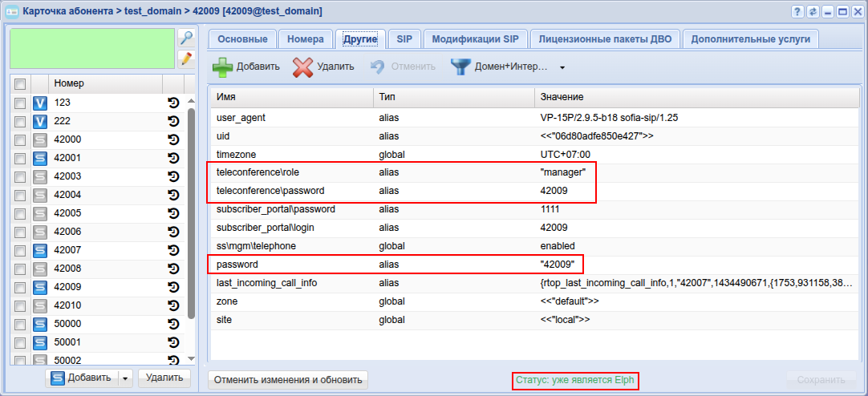The width and height of the screenshot is (868, 396).
Task: Click the S type icon of 42007
Action: 40,251
